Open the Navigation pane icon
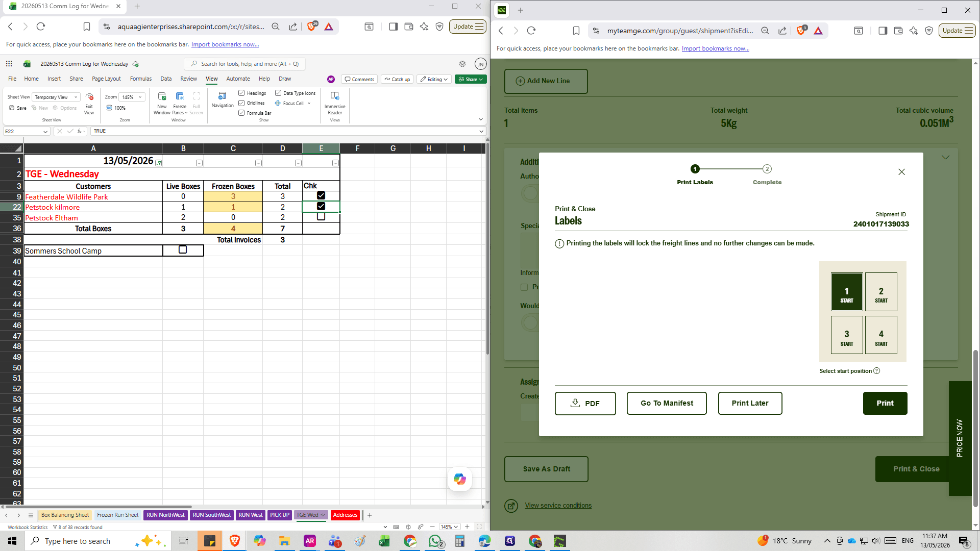980x551 pixels. coord(223,100)
